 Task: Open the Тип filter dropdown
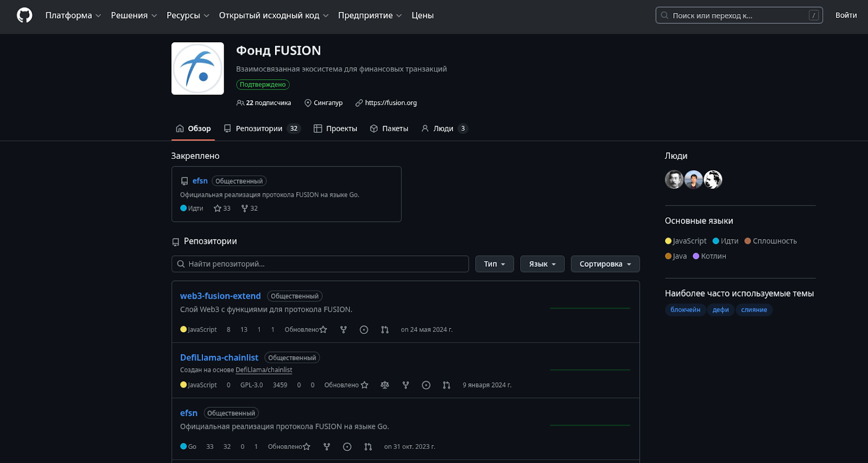click(x=494, y=264)
